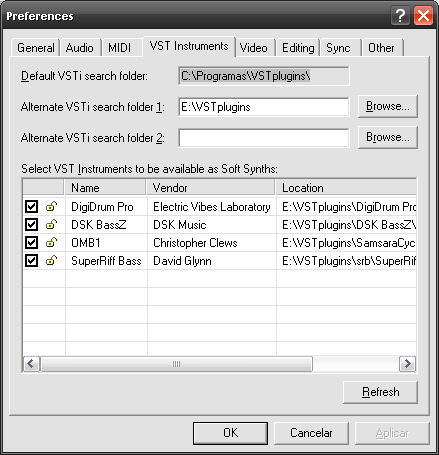Click the lock icon beside SuperRiff Bass
The height and width of the screenshot is (455, 439).
pyautogui.click(x=51, y=261)
